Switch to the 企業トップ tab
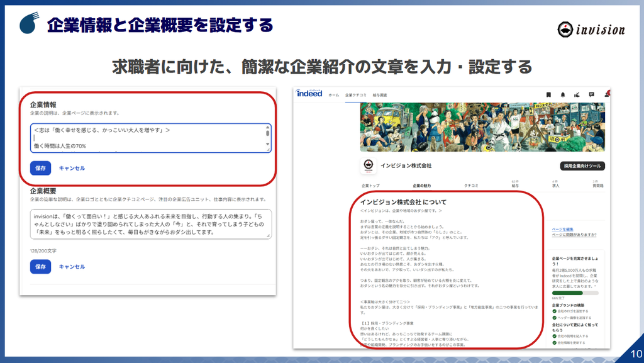The width and height of the screenshot is (644, 363). pyautogui.click(x=370, y=186)
